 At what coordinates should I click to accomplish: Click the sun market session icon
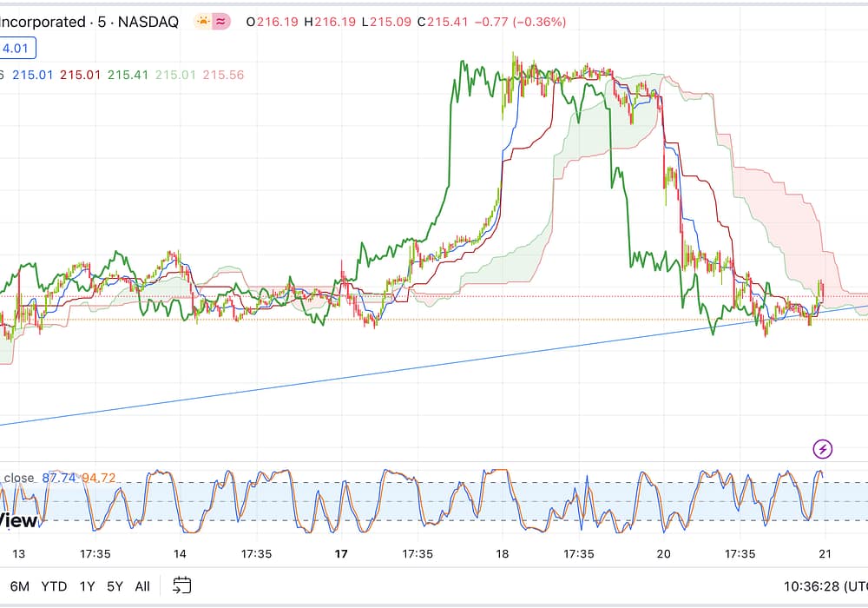click(x=203, y=22)
